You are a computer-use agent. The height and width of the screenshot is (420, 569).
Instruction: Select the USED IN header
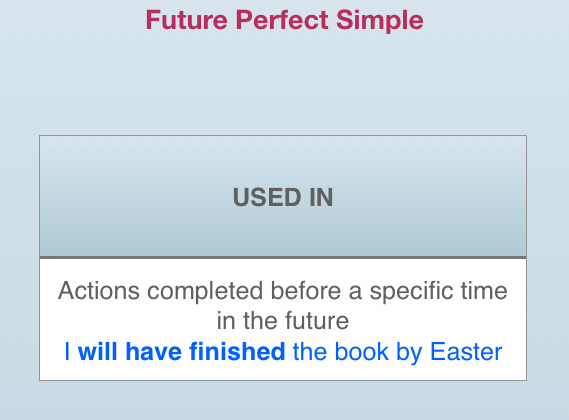(283, 197)
